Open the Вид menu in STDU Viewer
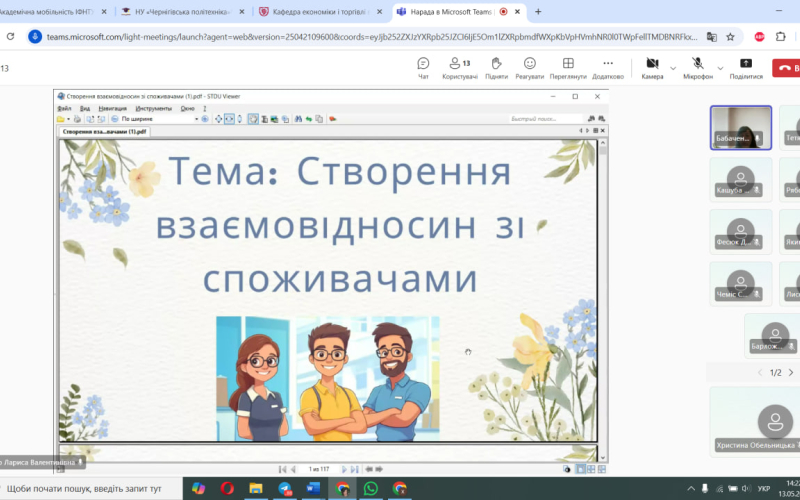Image resolution: width=800 pixels, height=500 pixels. pyautogui.click(x=85, y=109)
